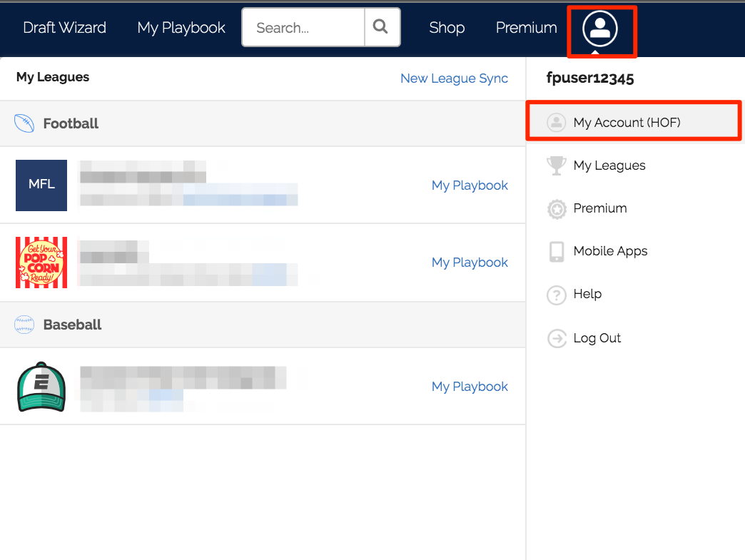Click the trophy icon beside My Leagues
The height and width of the screenshot is (560, 745).
click(x=556, y=166)
